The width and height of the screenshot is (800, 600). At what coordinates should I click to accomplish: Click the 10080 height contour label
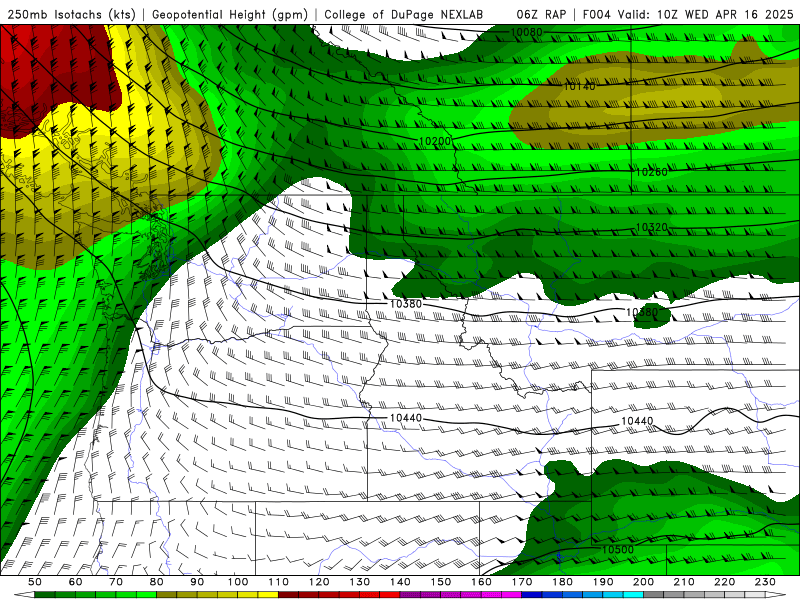click(527, 33)
